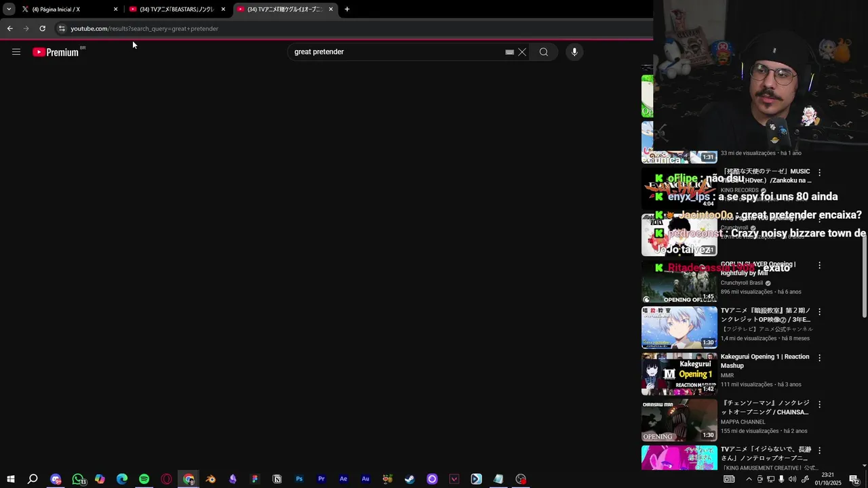868x488 pixels.
Task: Open the clock showing 23:21
Action: pos(828,479)
